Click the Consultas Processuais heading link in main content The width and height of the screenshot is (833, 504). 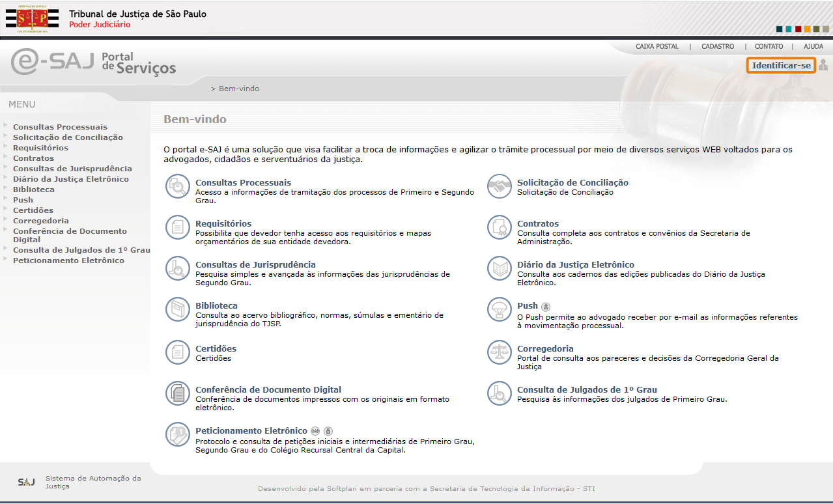click(x=244, y=183)
